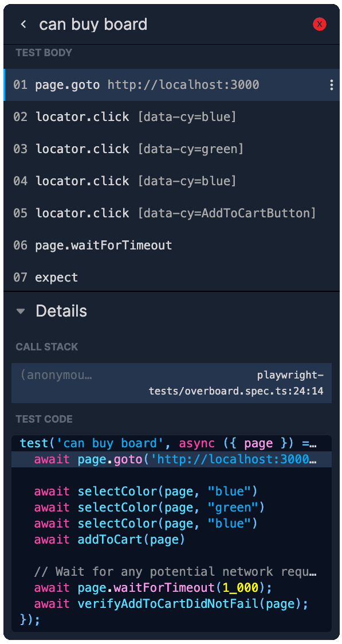Viewport: 342px width, 644px height.
Task: Click the red X icon in the header
Action: (x=320, y=24)
